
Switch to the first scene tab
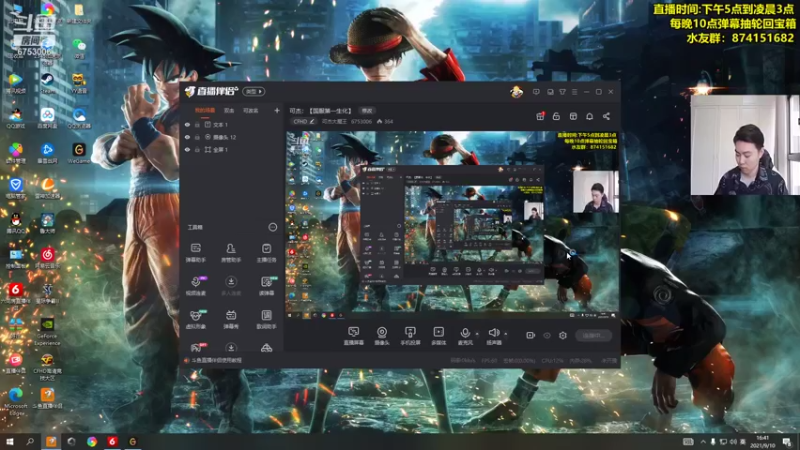pos(205,110)
